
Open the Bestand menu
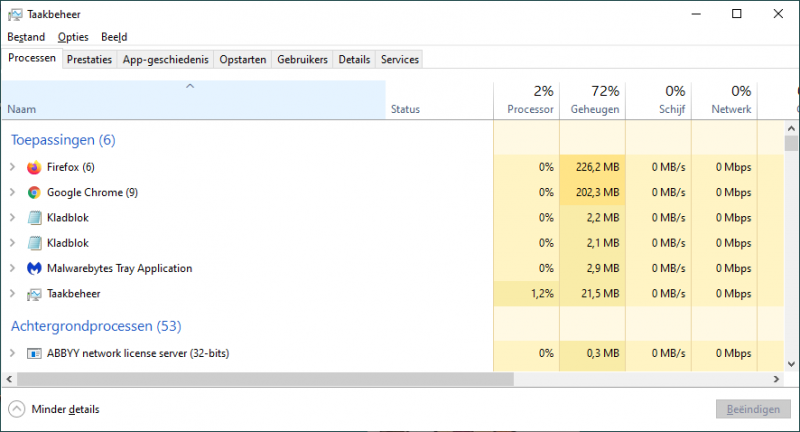point(26,37)
